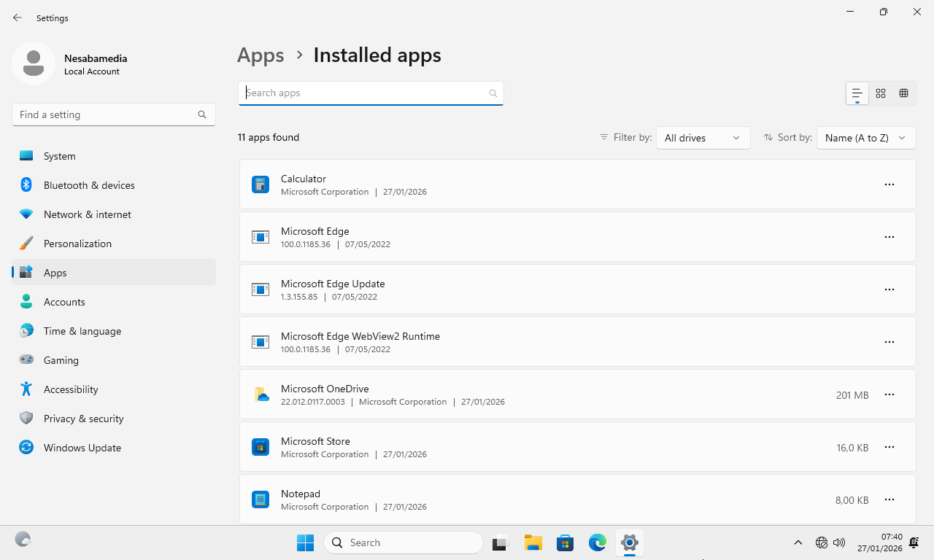
Task: Open more options for Microsoft OneDrive
Action: (889, 394)
